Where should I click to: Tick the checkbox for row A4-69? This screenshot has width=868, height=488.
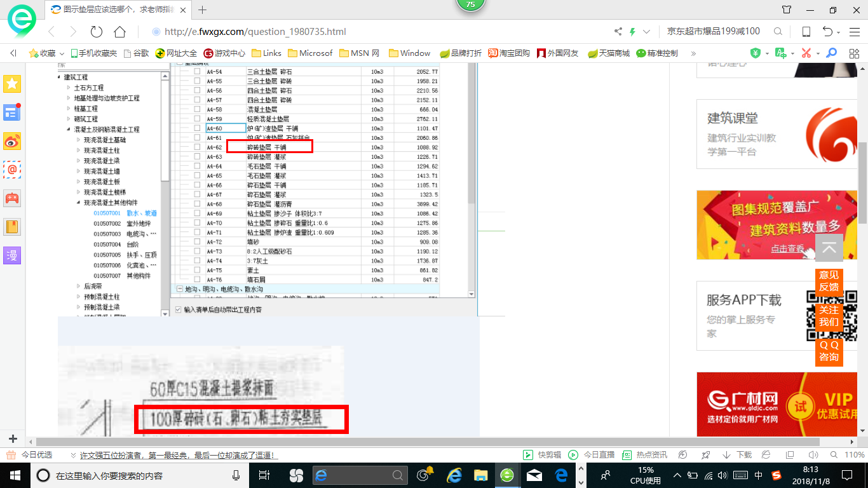click(197, 213)
